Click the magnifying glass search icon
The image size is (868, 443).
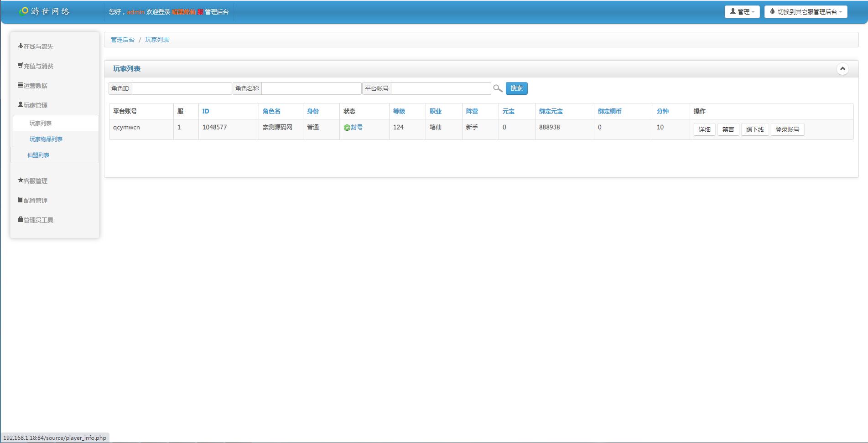(x=498, y=88)
